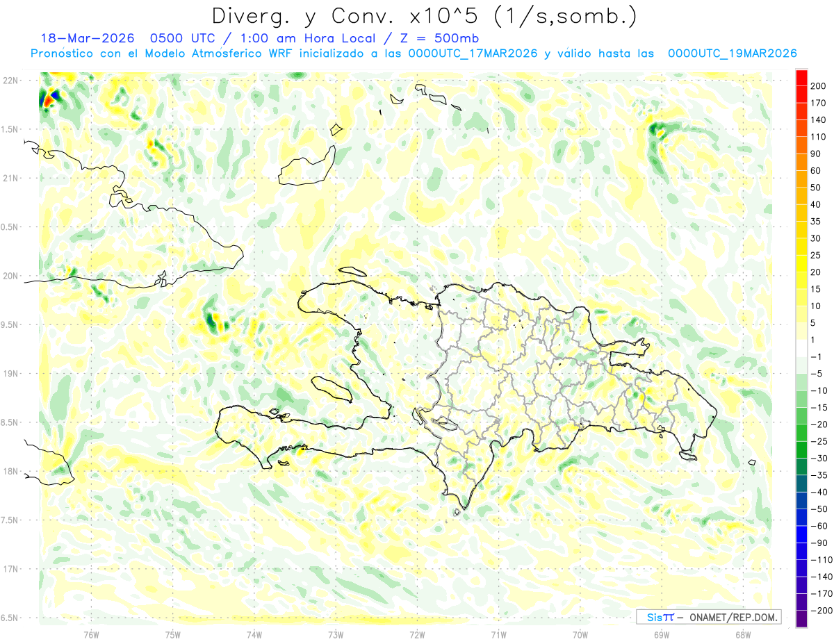Click the '-1' color scale value
Image resolution: width=834 pixels, height=644 pixels.
816,356
